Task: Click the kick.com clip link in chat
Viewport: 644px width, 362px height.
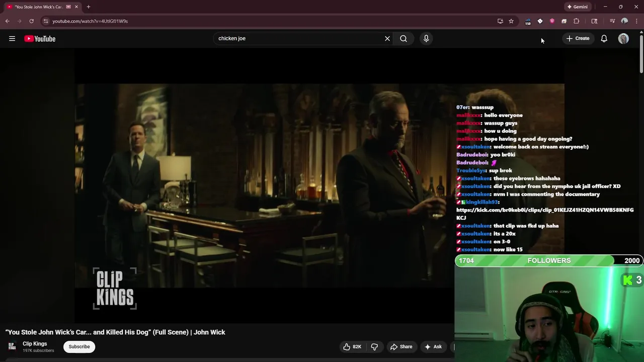Action: pos(545,214)
